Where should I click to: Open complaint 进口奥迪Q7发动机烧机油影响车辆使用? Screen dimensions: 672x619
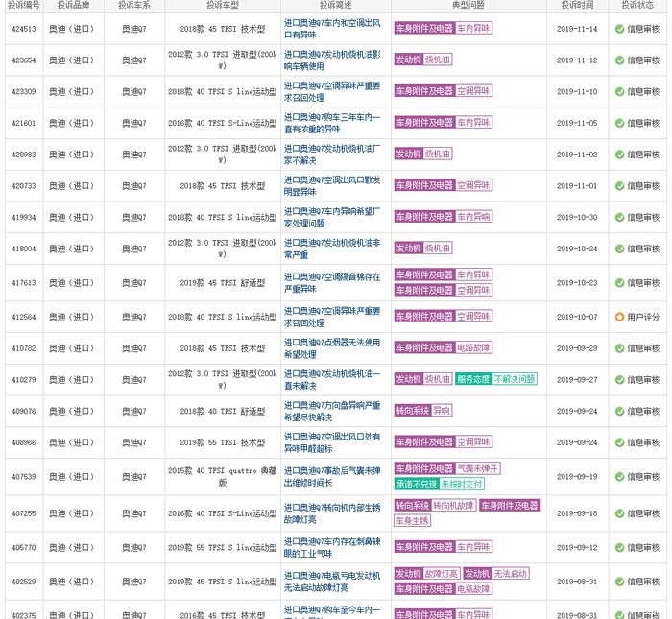pos(332,60)
